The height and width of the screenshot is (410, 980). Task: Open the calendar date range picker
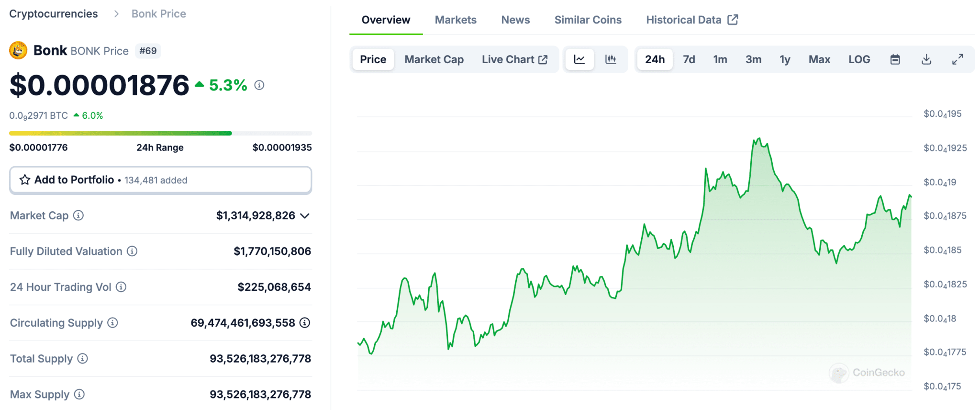click(895, 59)
